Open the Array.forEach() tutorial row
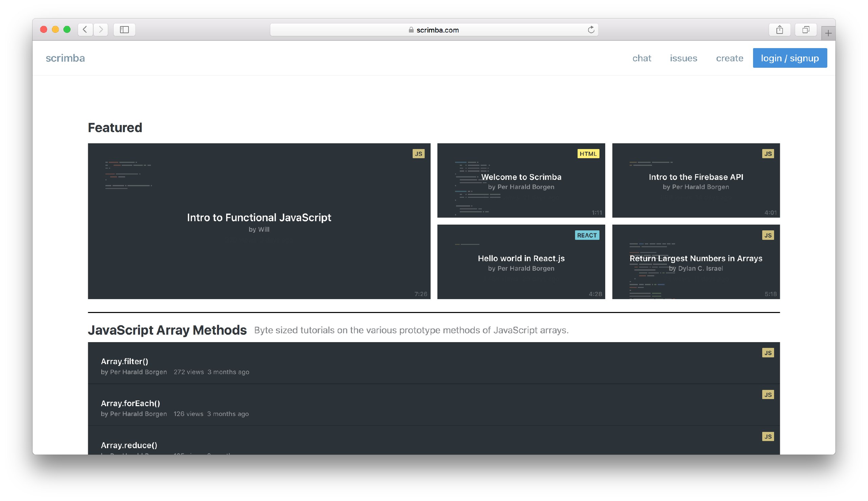This screenshot has height=501, width=868. coord(433,405)
